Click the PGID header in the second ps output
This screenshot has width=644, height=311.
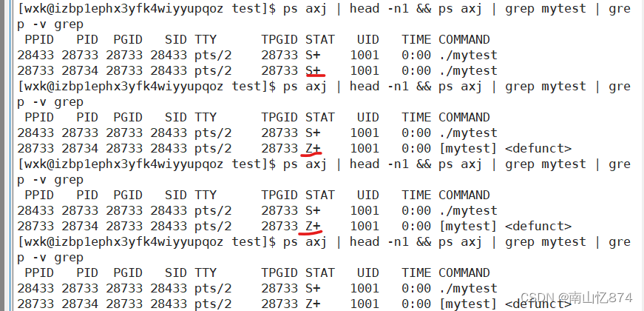[128, 118]
